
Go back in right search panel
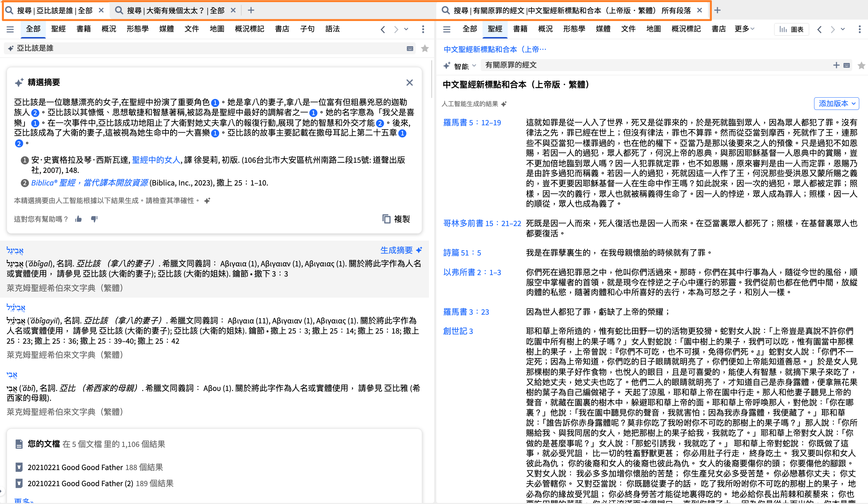tap(819, 29)
